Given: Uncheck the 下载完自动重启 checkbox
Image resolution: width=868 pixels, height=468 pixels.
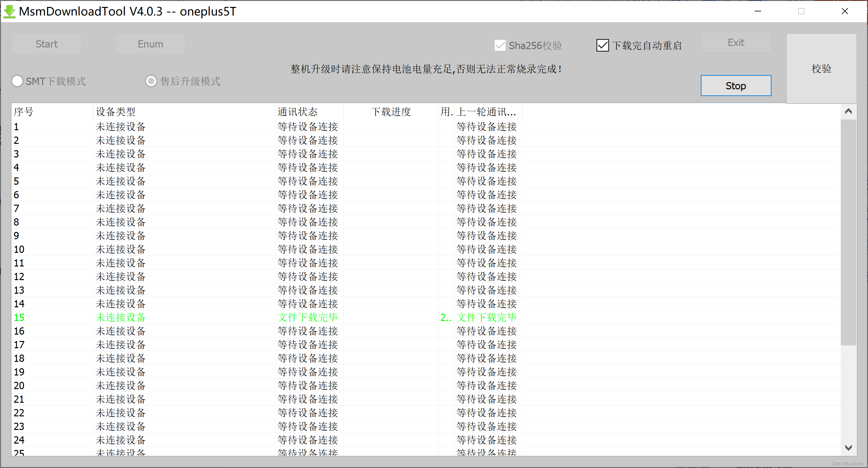Looking at the screenshot, I should [x=602, y=46].
